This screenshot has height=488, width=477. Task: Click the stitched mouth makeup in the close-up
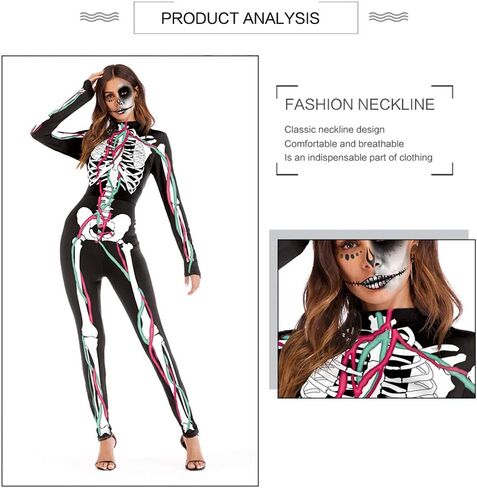pos(375,281)
